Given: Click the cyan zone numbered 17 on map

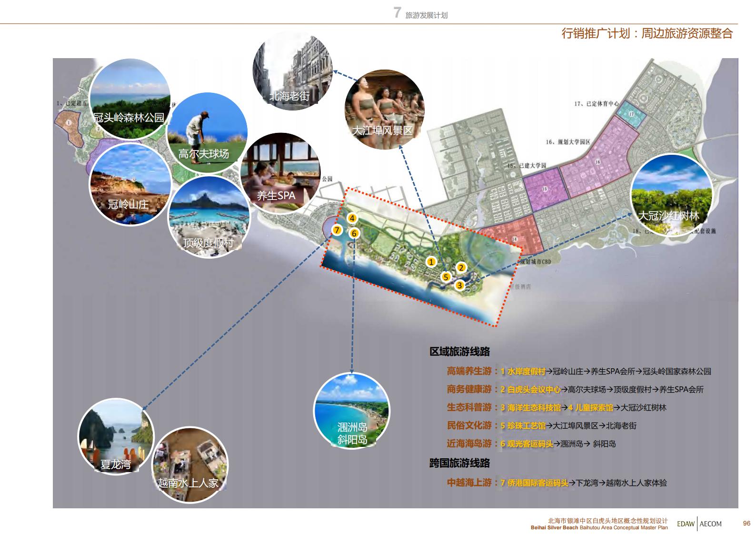Looking at the screenshot, I should 632,114.
